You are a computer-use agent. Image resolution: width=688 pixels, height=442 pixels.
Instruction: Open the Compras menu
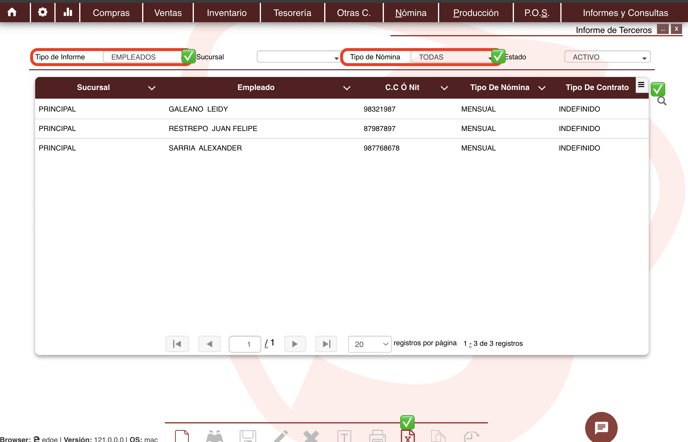coord(111,13)
